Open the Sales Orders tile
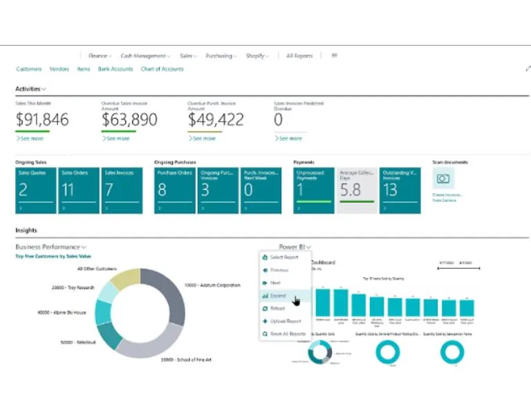Viewport: 531px width, 420px height. pos(78,190)
